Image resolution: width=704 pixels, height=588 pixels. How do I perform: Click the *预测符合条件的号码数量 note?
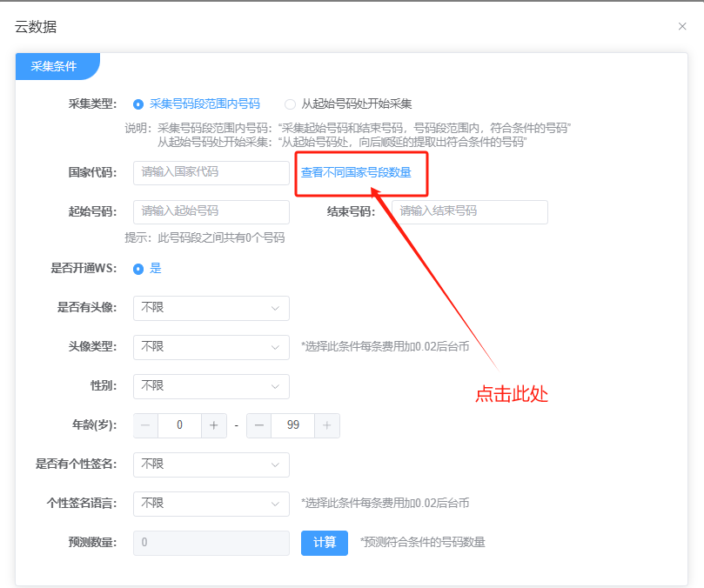(x=423, y=542)
